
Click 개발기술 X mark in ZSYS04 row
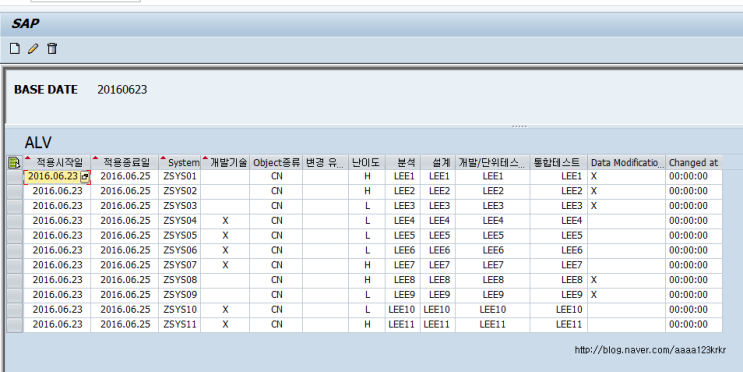[x=225, y=221]
